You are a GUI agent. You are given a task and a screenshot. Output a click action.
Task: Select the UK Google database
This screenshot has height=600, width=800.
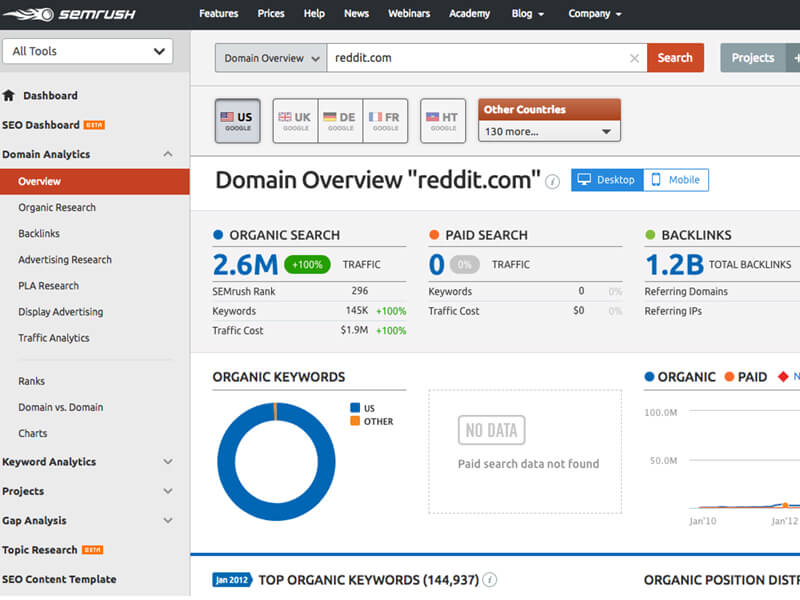[x=295, y=121]
